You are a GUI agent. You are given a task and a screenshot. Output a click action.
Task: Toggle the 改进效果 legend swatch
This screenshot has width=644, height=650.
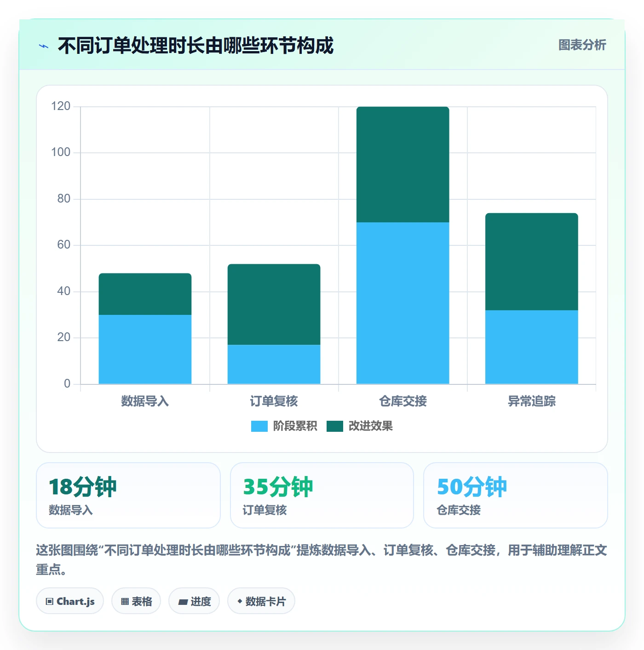[334, 426]
